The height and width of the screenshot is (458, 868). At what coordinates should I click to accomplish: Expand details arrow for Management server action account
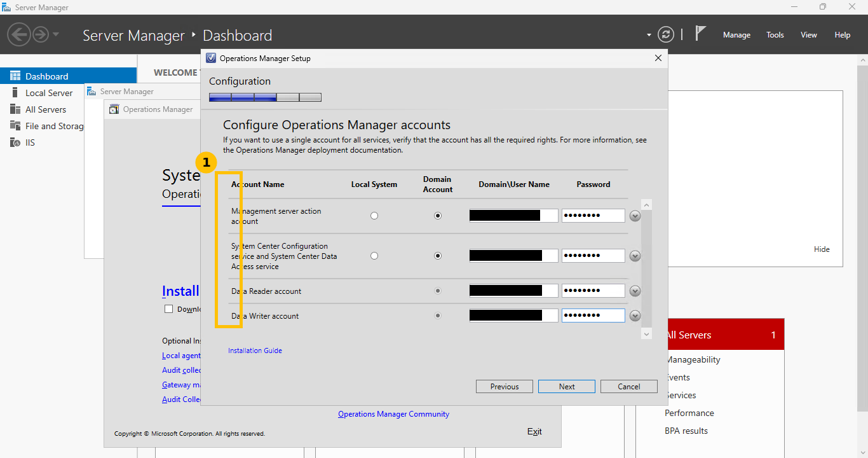[x=635, y=216]
